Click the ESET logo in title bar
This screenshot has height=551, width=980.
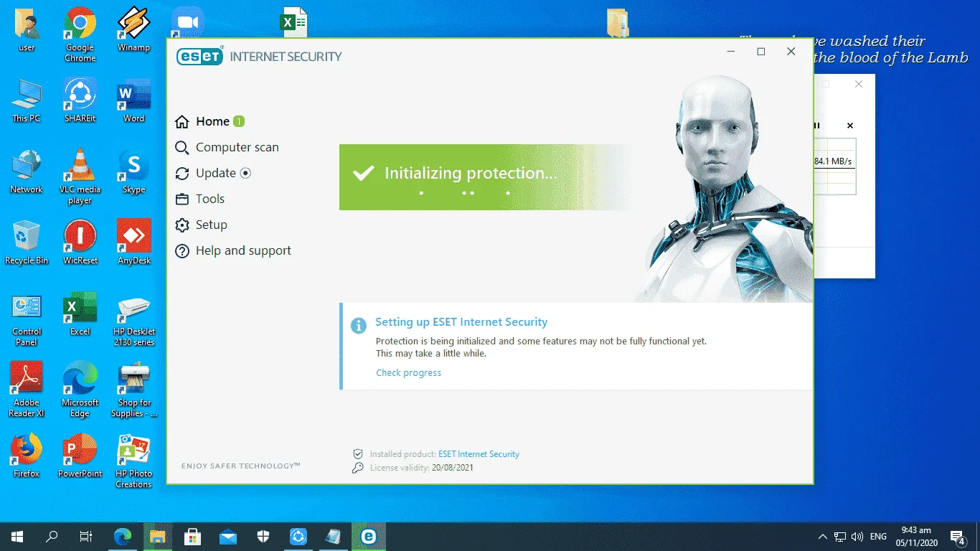click(199, 57)
